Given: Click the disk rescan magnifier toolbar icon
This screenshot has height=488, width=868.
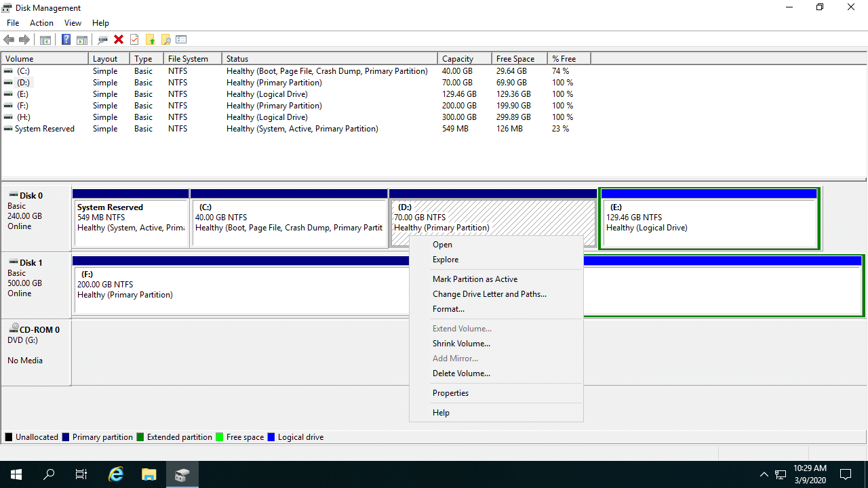Looking at the screenshot, I should click(x=103, y=40).
